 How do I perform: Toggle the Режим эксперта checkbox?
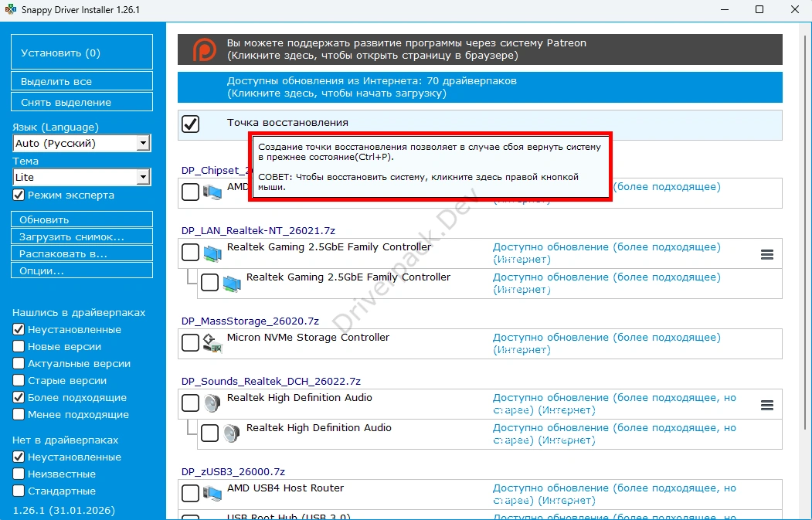pyautogui.click(x=19, y=195)
